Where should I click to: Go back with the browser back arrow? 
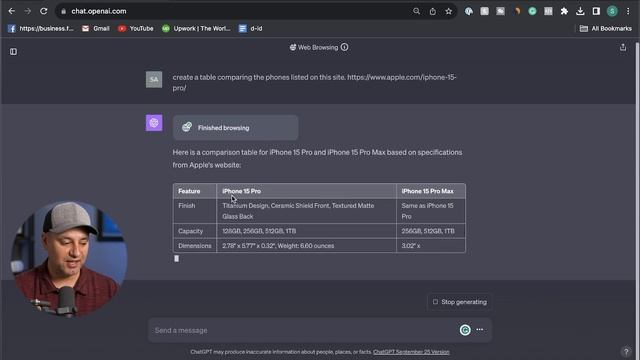[x=11, y=11]
